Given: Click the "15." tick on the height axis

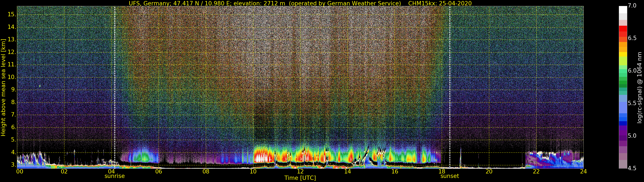Looking at the screenshot, I should pyautogui.click(x=12, y=15).
